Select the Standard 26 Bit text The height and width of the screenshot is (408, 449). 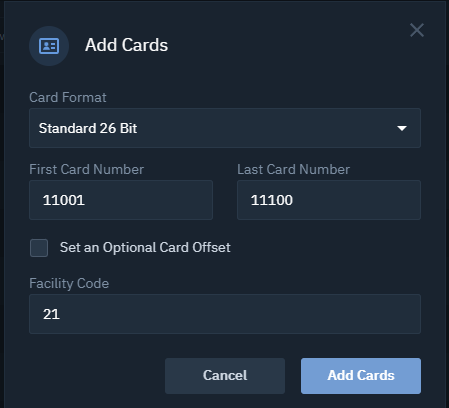click(x=88, y=128)
